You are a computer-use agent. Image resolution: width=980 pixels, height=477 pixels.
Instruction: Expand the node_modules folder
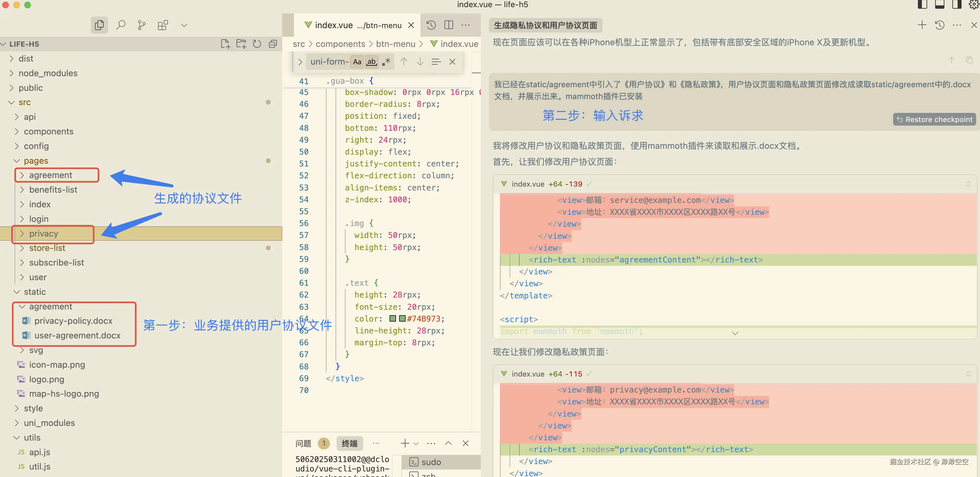[48, 73]
